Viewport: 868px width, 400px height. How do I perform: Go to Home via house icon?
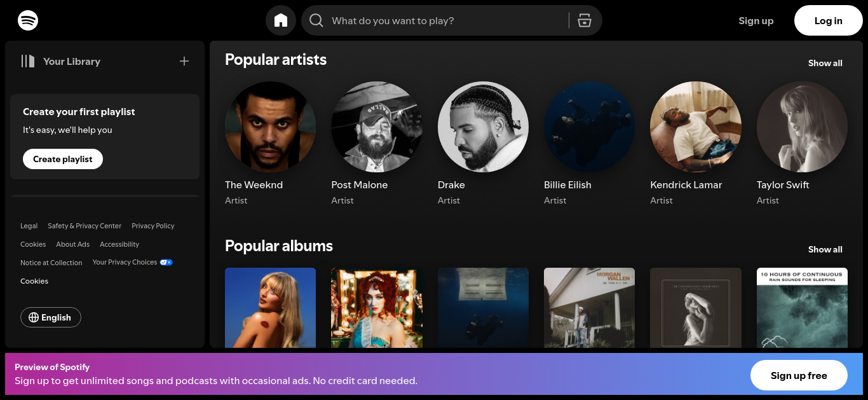click(281, 20)
